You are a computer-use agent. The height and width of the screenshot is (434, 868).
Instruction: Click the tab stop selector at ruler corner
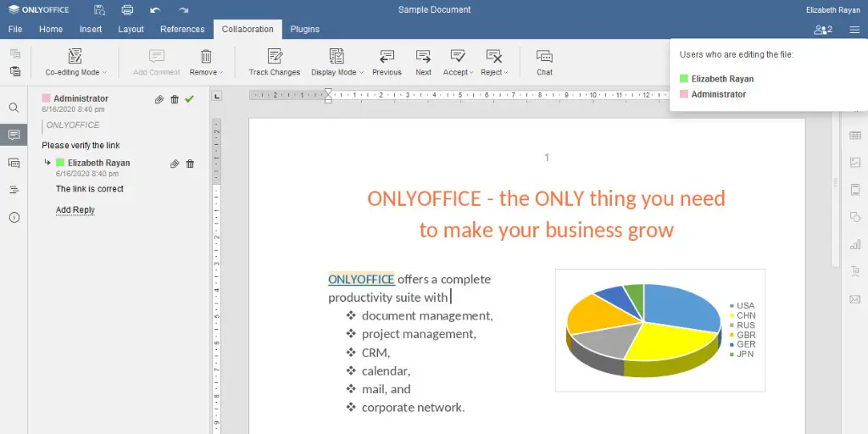tap(217, 96)
